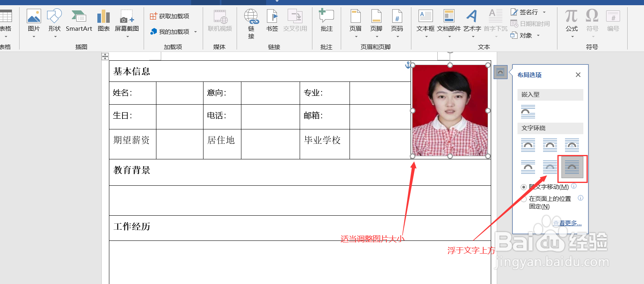Click the 生日: table cell
The width and height of the screenshot is (644, 284).
pyautogui.click(x=132, y=117)
